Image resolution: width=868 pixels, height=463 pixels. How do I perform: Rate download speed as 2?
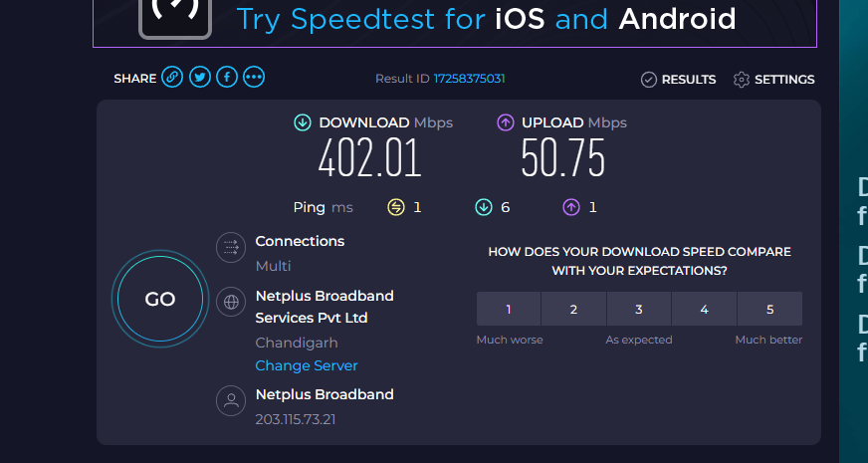[x=573, y=309]
